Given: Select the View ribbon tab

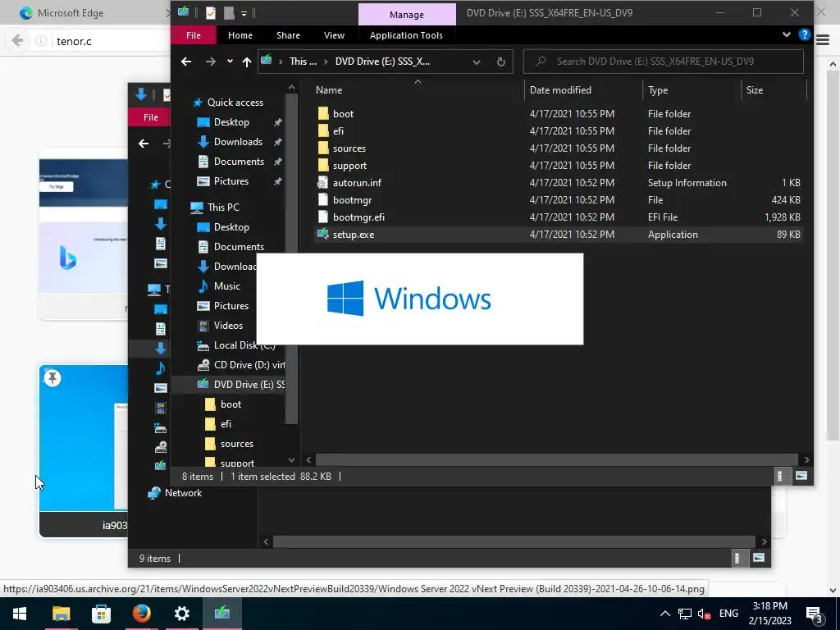Looking at the screenshot, I should click(x=335, y=35).
